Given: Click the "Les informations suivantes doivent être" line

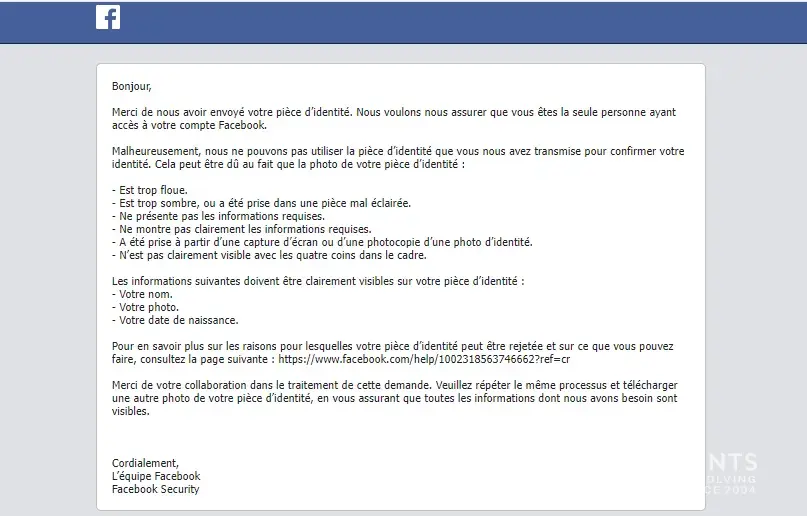Looking at the screenshot, I should coord(318,281).
